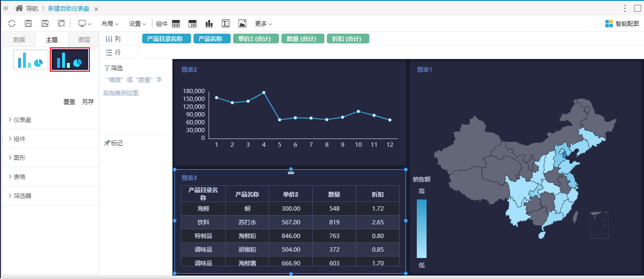Open the 布局 layout menu
The image size is (644, 279).
pyautogui.click(x=110, y=23)
